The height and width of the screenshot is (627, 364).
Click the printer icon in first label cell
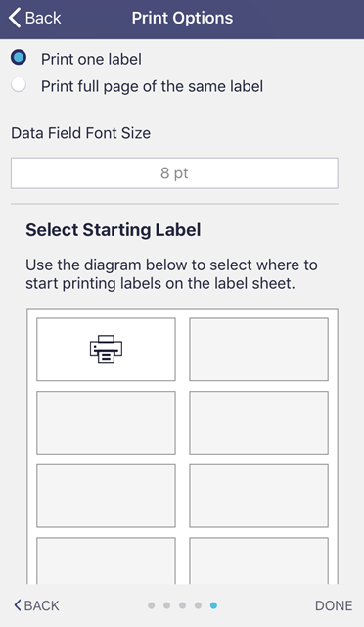[x=106, y=349]
